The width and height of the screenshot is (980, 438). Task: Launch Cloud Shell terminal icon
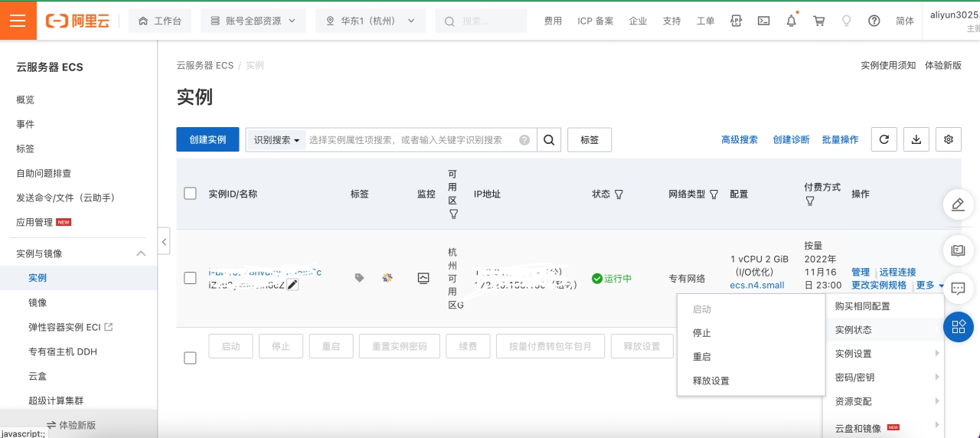pyautogui.click(x=763, y=21)
